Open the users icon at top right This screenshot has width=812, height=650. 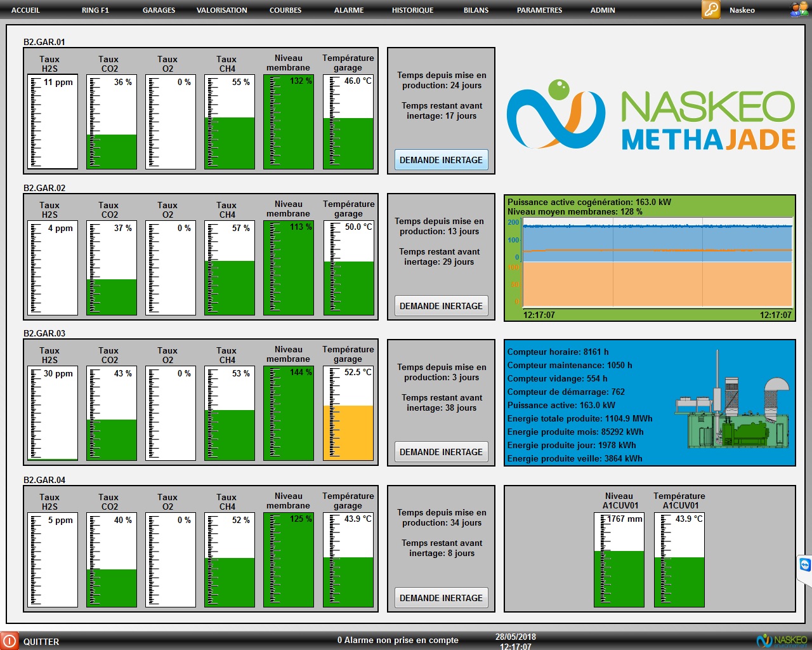coord(799,10)
